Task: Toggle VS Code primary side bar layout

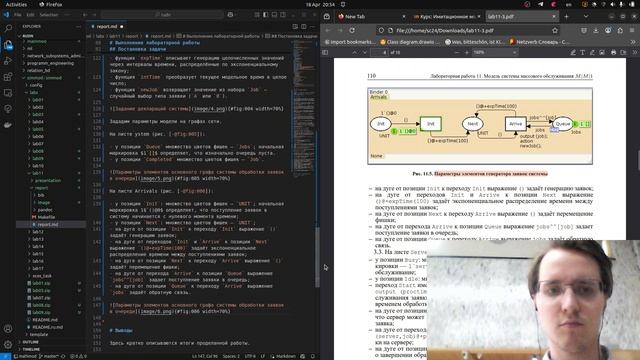Action: [265, 15]
